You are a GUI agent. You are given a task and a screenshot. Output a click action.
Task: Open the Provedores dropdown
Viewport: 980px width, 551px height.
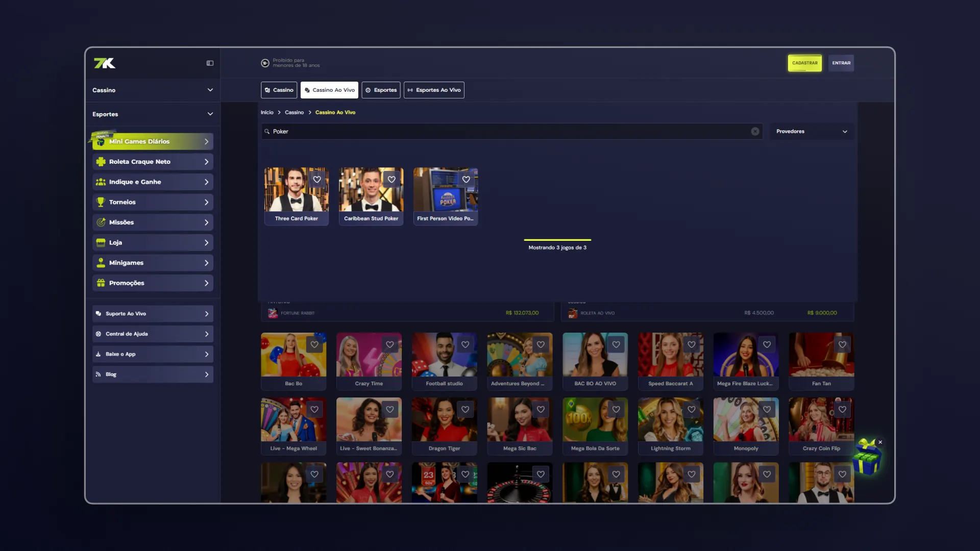click(811, 132)
